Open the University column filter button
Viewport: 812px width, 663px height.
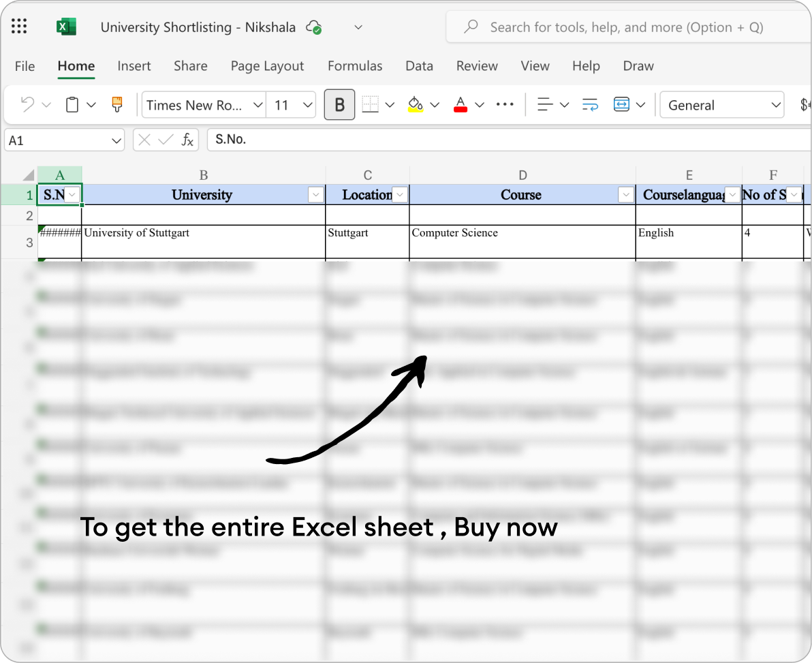click(316, 195)
